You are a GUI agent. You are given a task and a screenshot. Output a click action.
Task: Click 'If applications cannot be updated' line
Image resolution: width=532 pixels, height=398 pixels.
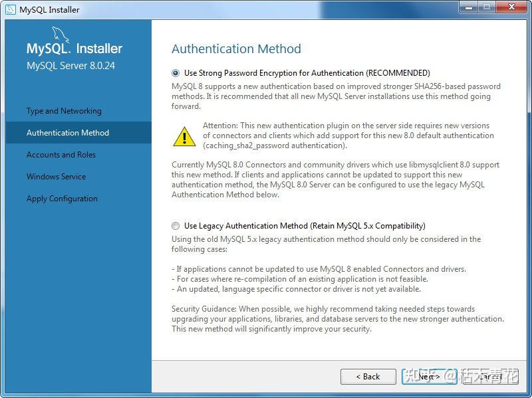[319, 269]
